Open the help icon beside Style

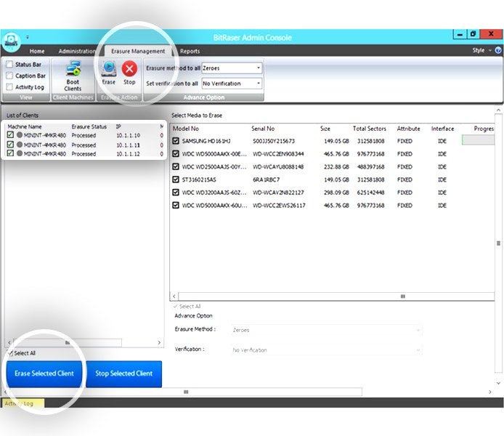click(498, 50)
